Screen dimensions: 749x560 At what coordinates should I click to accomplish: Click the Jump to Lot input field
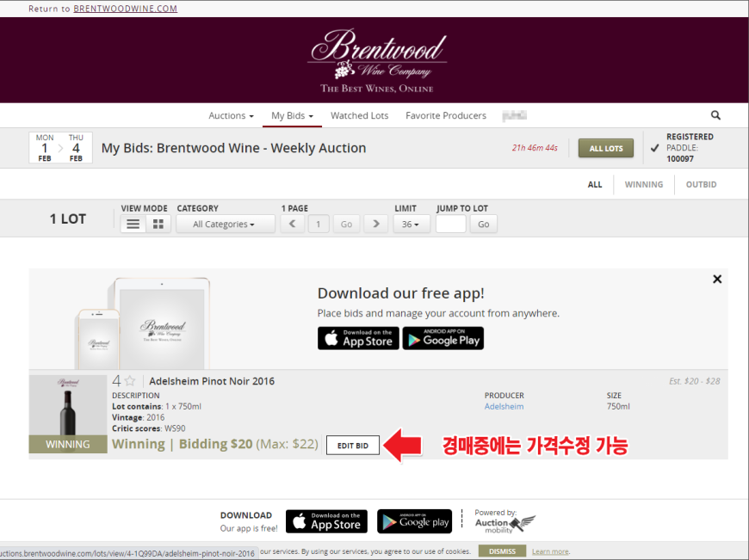[x=451, y=224]
